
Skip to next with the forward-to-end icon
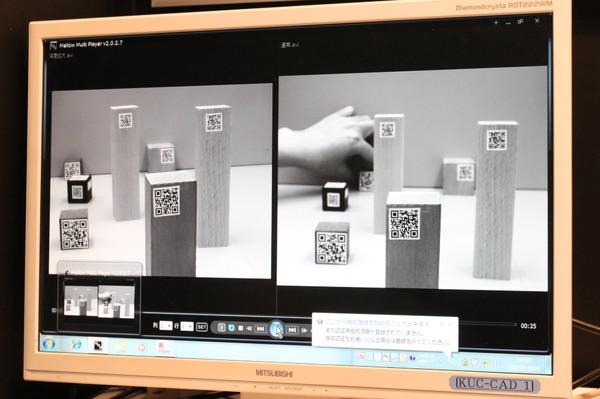[292, 330]
